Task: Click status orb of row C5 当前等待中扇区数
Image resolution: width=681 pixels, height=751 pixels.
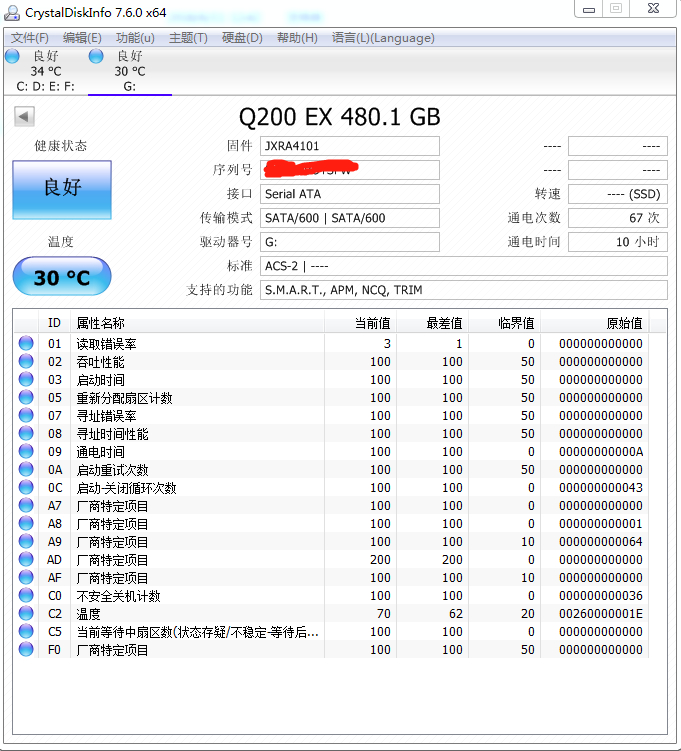Action: point(26,631)
